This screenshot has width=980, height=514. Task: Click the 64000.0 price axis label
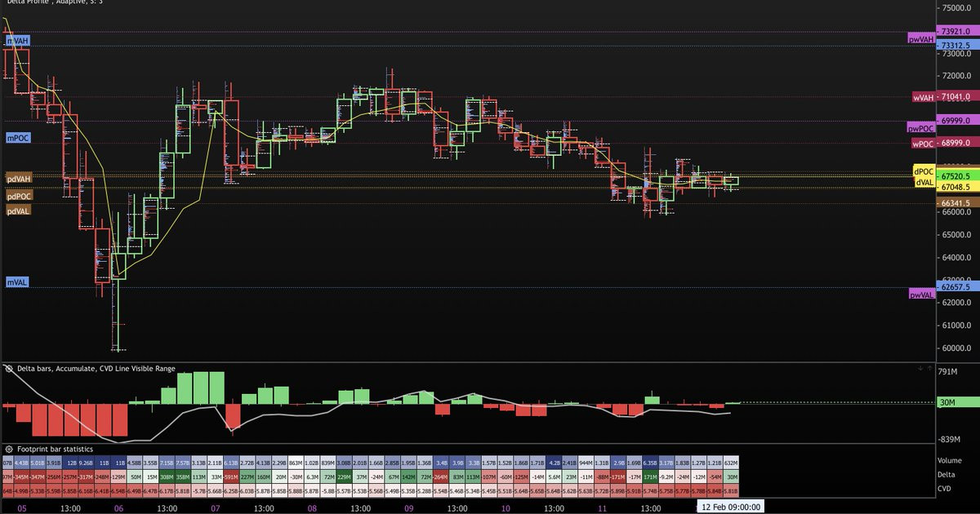[x=956, y=257]
